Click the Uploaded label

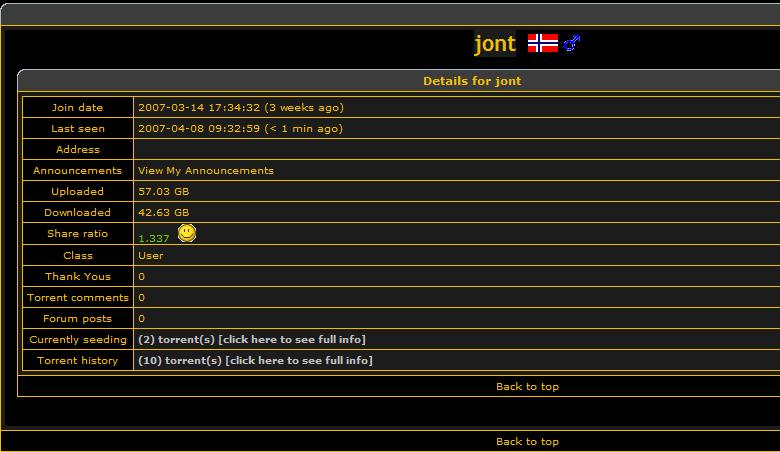coord(78,191)
